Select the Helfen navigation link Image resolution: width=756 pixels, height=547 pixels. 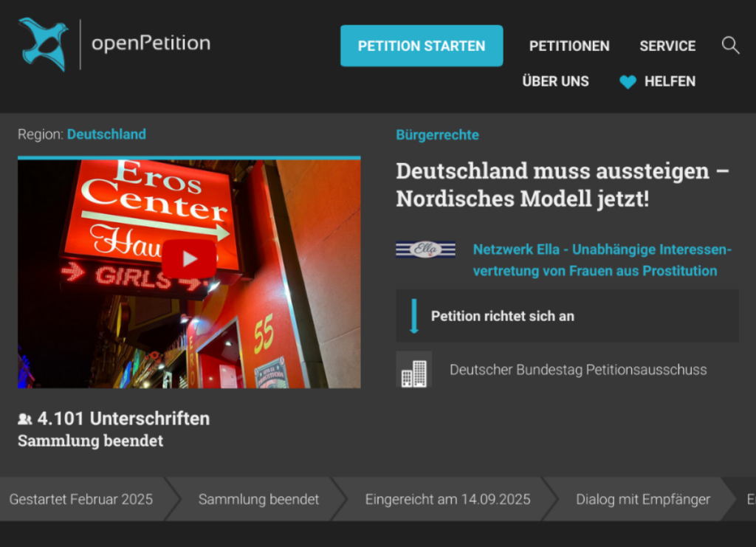[x=670, y=81]
